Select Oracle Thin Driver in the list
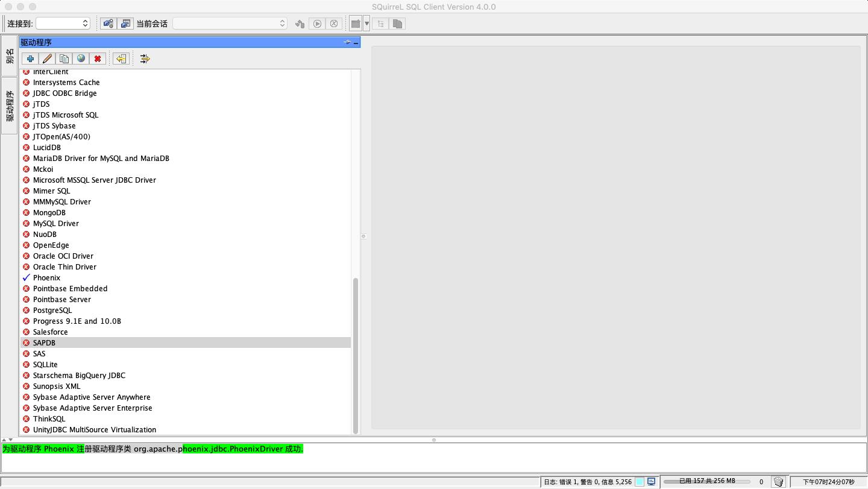The height and width of the screenshot is (489, 868). pos(186,267)
